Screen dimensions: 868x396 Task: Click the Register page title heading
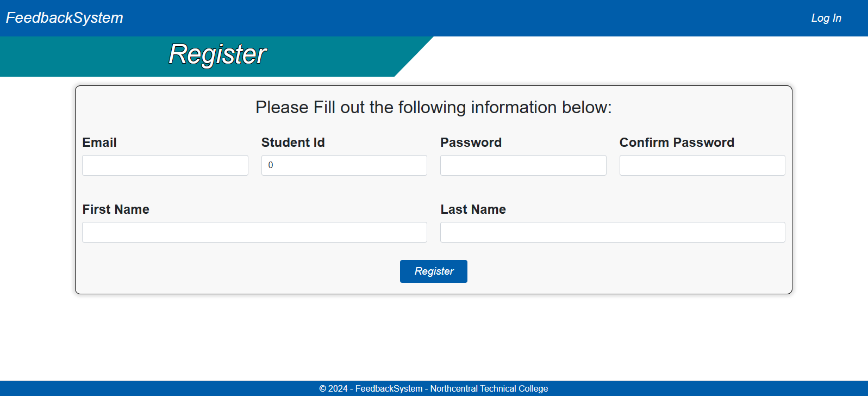point(217,54)
